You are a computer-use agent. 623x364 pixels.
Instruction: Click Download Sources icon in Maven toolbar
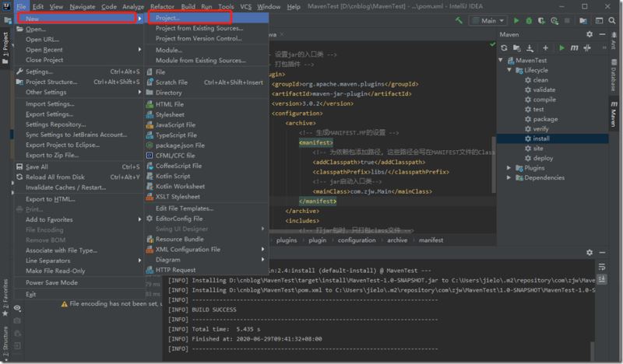click(528, 48)
